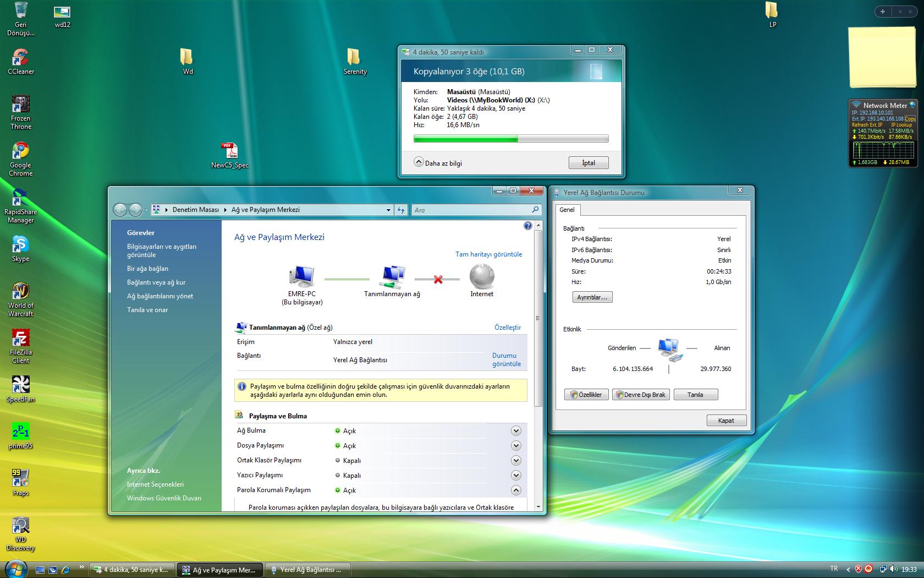Open Bilgisayarları ve aygıtları görüntüle task

[162, 250]
